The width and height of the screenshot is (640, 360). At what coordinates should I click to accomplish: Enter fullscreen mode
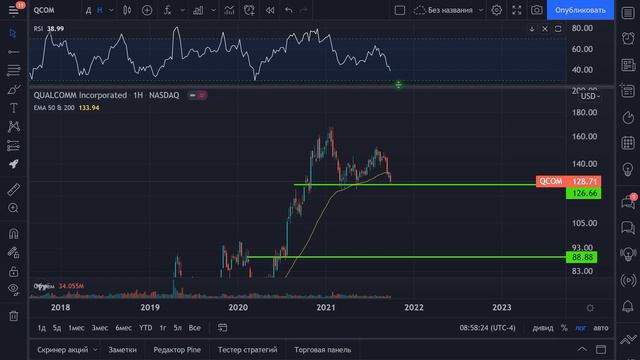click(517, 10)
